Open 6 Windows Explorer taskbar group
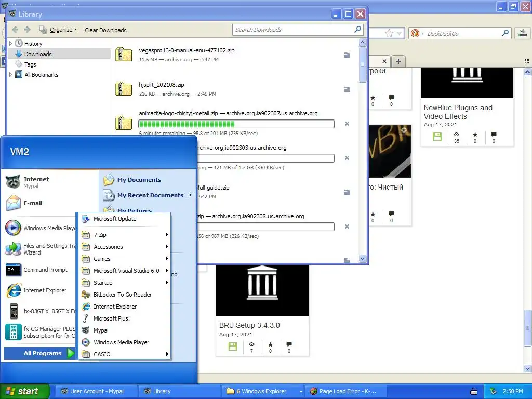This screenshot has width=532, height=399. pyautogui.click(x=263, y=391)
